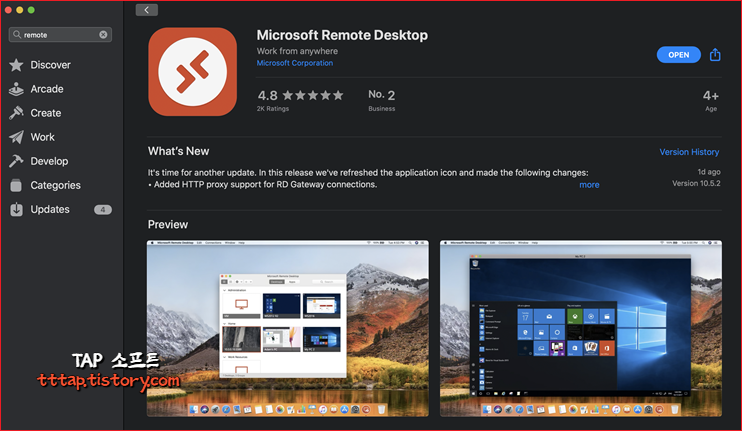Click the Updates download icon
Screen dimensions: 742x431
pyautogui.click(x=16, y=210)
